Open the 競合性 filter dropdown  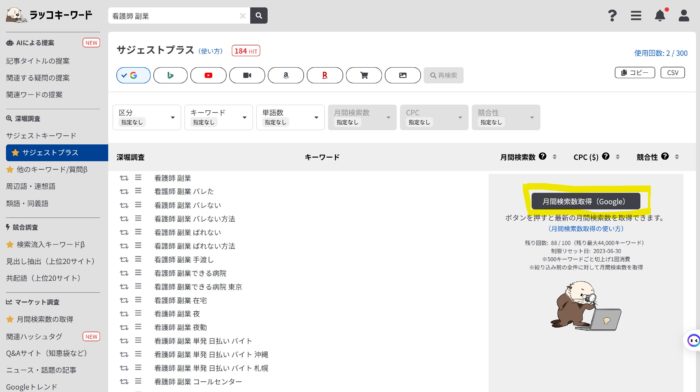pos(506,117)
